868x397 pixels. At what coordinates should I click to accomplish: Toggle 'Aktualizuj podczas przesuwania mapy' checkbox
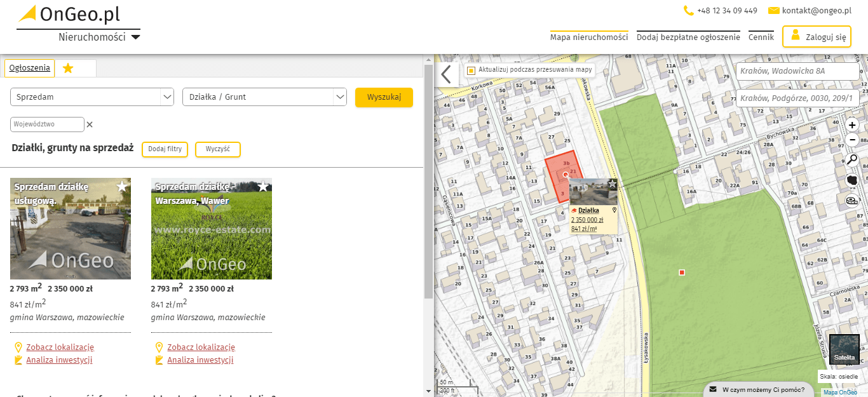[x=471, y=70]
